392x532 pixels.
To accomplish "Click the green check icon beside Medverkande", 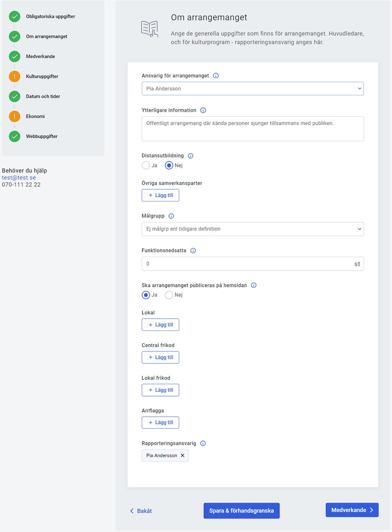I will tap(15, 56).
